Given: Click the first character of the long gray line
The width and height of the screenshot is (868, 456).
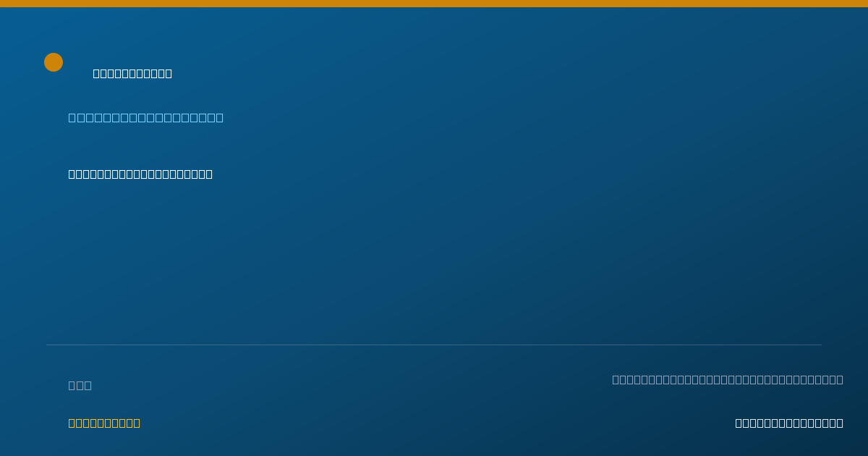Looking at the screenshot, I should (616, 379).
